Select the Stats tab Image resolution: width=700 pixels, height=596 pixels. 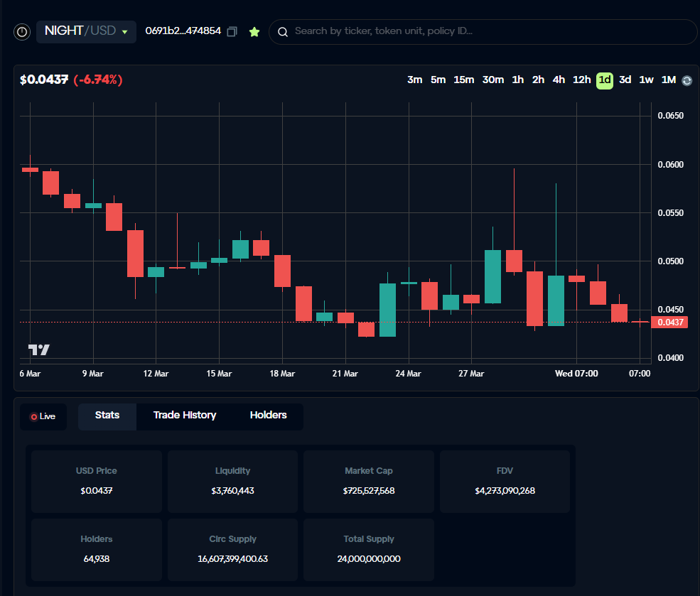coord(107,416)
